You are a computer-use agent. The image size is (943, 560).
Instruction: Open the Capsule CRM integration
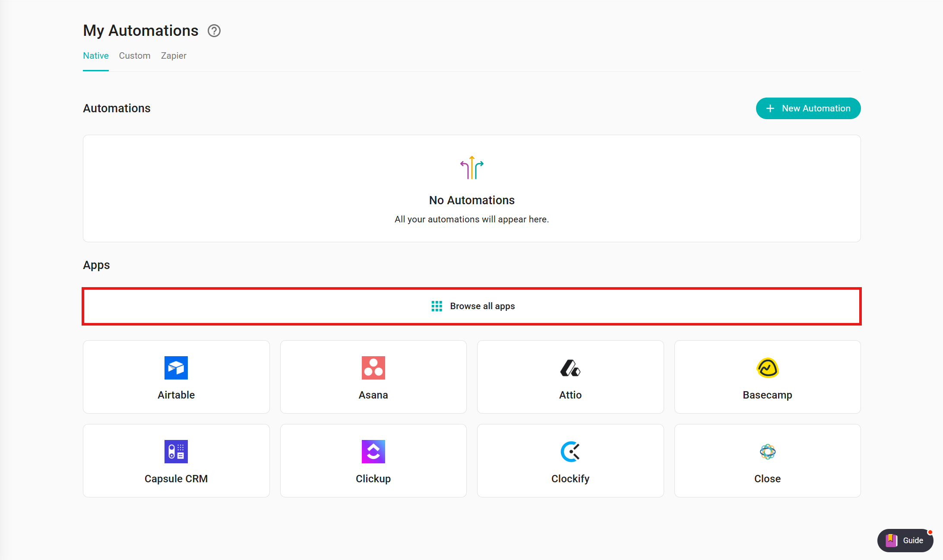176,460
